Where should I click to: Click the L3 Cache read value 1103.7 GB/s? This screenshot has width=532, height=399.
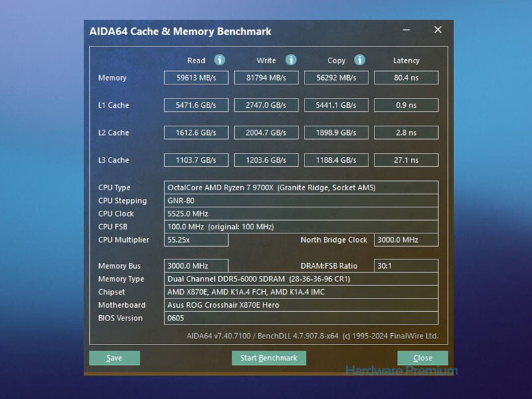(196, 160)
